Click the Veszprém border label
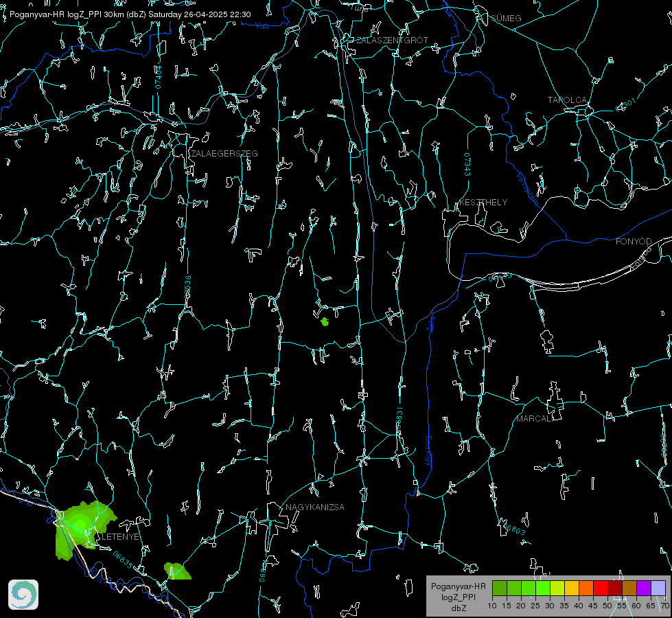The image size is (672, 618). 526,188
